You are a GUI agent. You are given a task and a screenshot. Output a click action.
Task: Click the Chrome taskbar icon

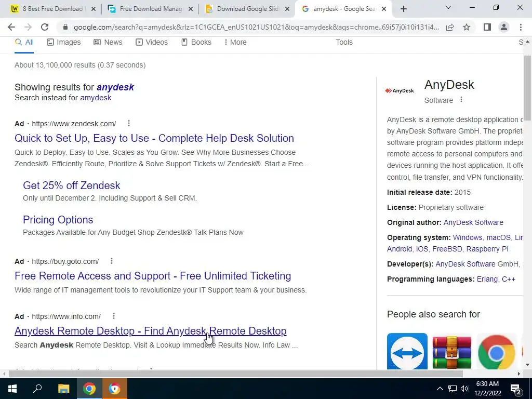[x=89, y=389]
